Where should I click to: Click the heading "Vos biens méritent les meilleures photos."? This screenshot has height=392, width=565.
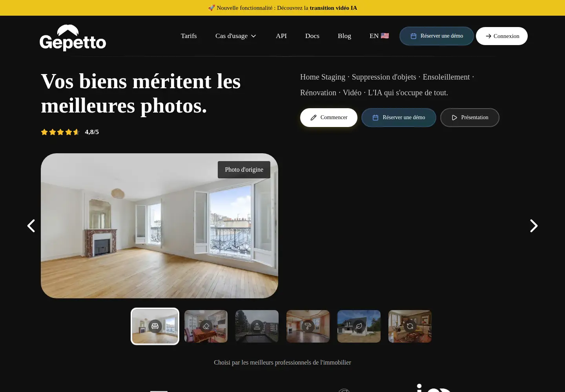(x=141, y=93)
